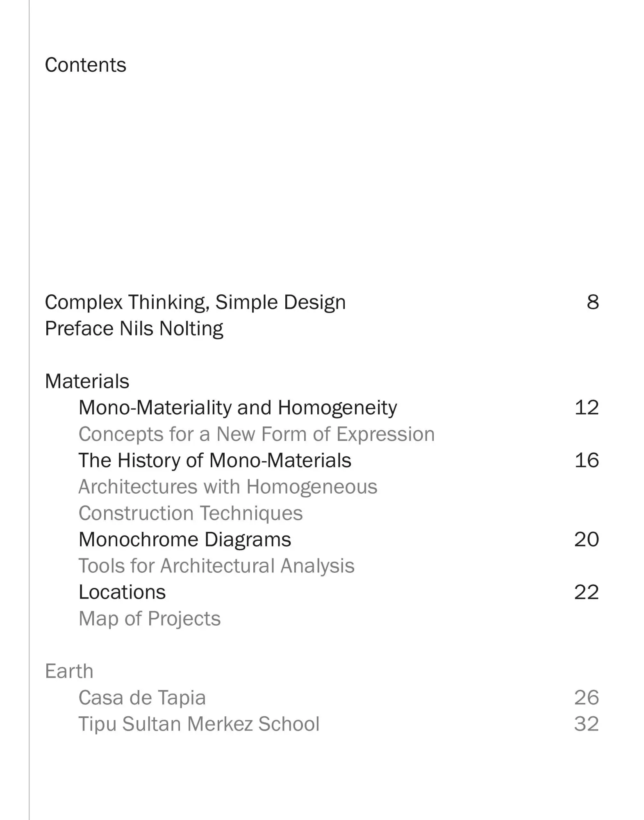This screenshot has width=644, height=820.
Task: Click page number 16
Action: [587, 460]
